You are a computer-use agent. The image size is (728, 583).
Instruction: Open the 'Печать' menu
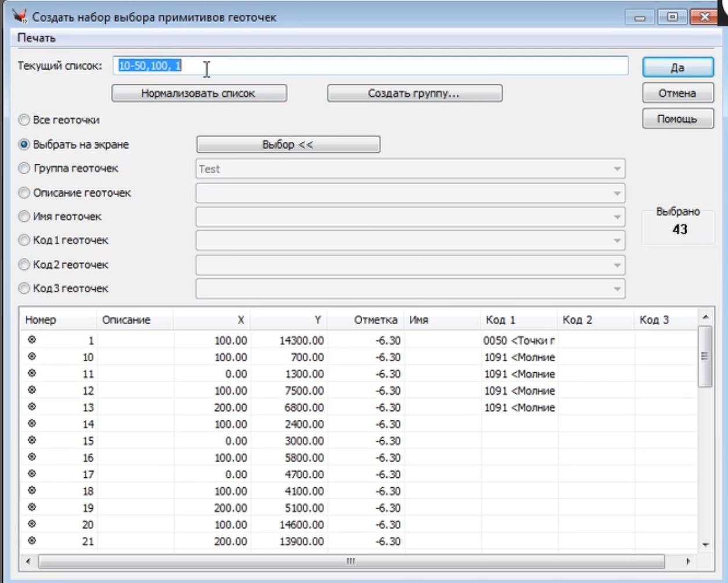tap(36, 38)
